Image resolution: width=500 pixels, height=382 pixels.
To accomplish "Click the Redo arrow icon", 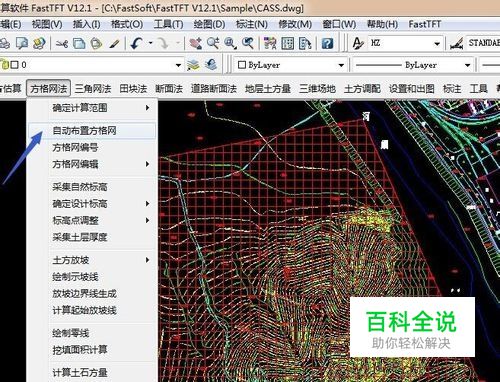I will [x=163, y=43].
